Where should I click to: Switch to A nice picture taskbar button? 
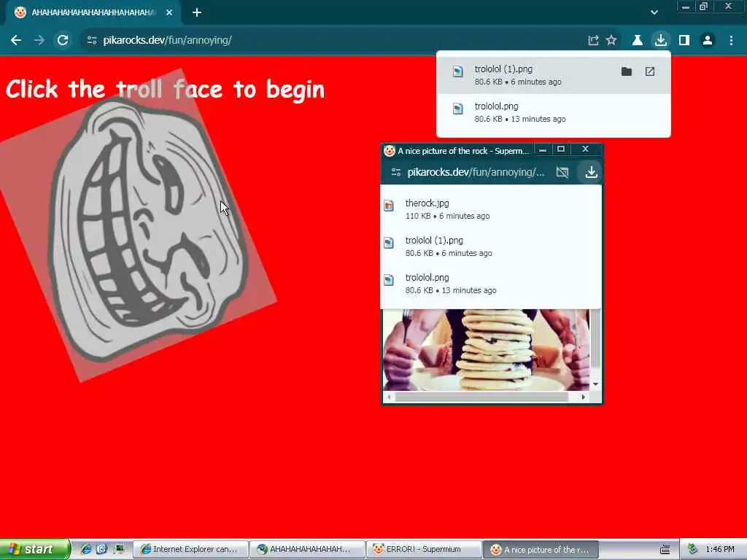pyautogui.click(x=541, y=550)
